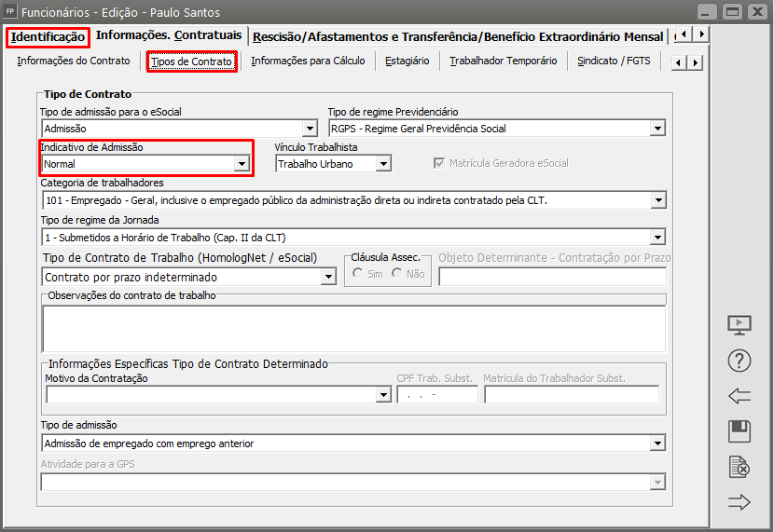Click the FP application icon in title bar
The image size is (774, 532).
click(10, 11)
